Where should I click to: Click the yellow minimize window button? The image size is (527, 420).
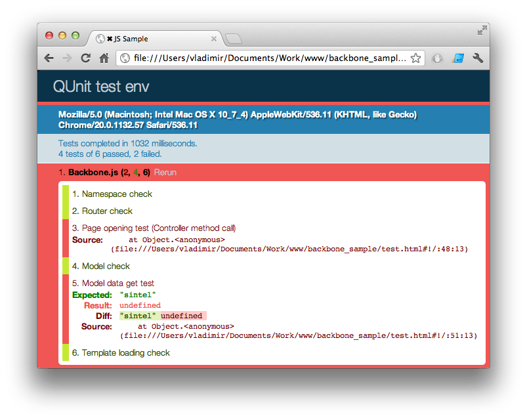tap(62, 35)
